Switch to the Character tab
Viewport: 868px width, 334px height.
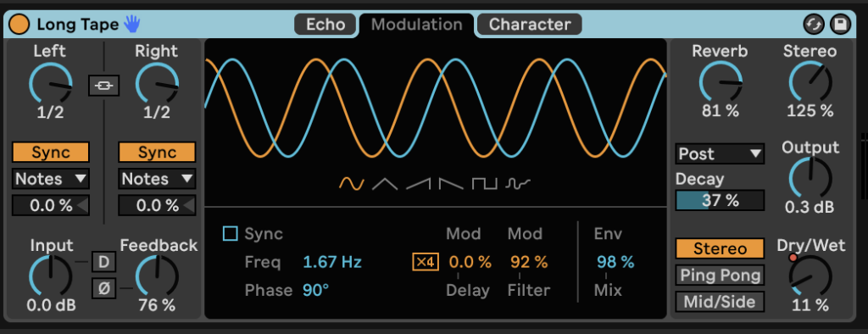530,25
